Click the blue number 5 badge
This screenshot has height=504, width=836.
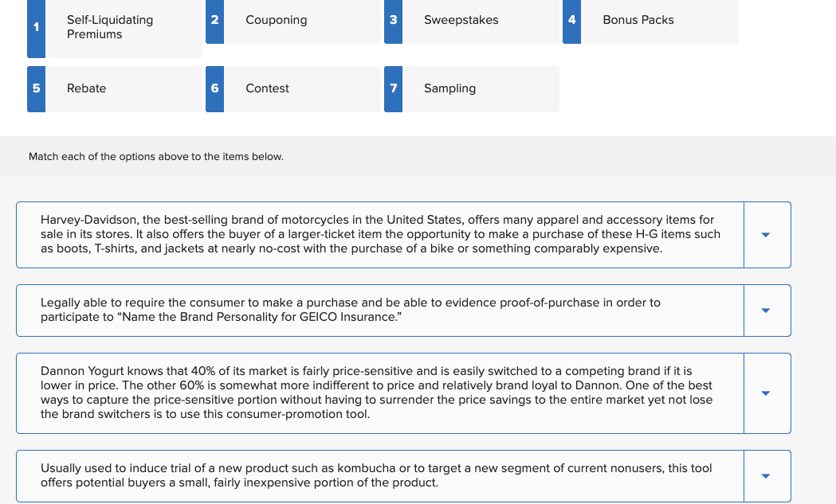(35, 88)
